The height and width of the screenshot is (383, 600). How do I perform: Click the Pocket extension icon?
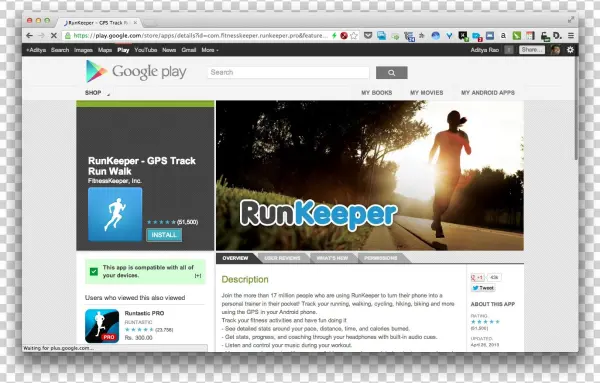[x=368, y=36]
